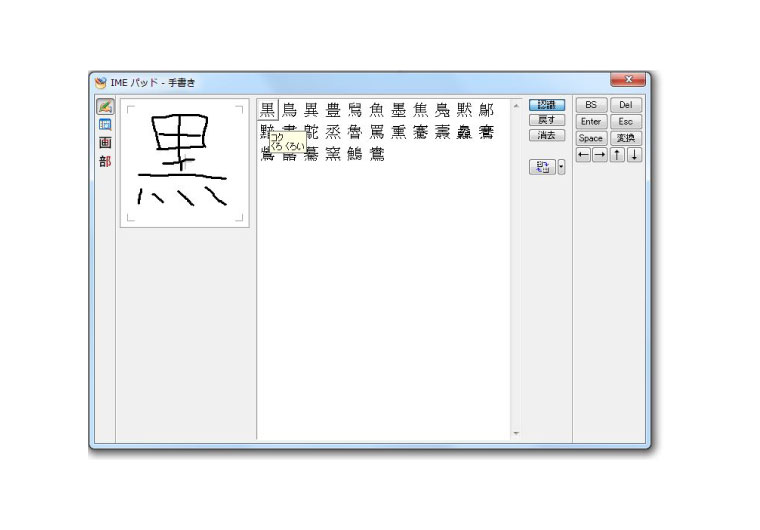This screenshot has height=530, width=760.
Task: Open the dropdown arrow beside the display toggle
Action: [x=561, y=167]
